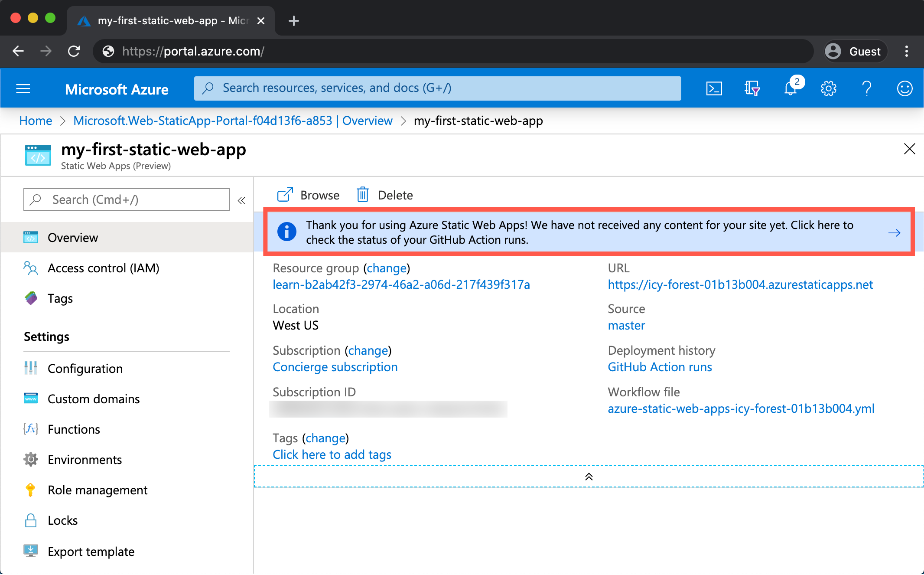Viewport: 924px width, 575px height.
Task: Click the site information icon in address bar
Action: (108, 51)
